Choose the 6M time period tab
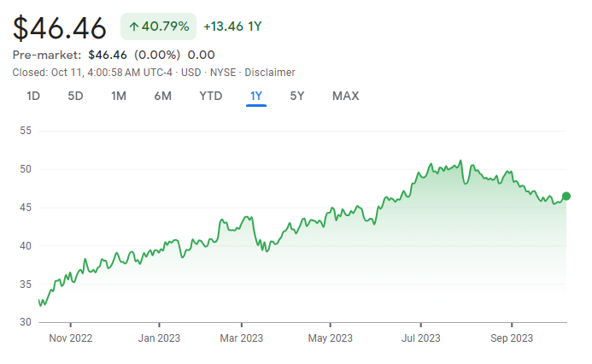 coord(162,96)
